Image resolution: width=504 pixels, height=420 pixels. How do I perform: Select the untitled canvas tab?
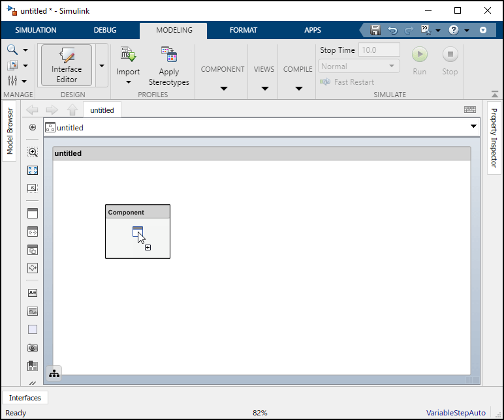tap(102, 110)
